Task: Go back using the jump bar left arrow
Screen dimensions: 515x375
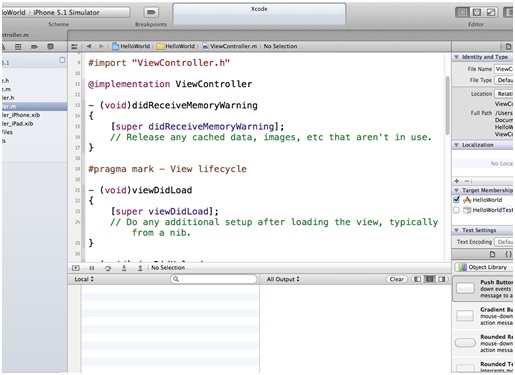Action: pos(89,46)
